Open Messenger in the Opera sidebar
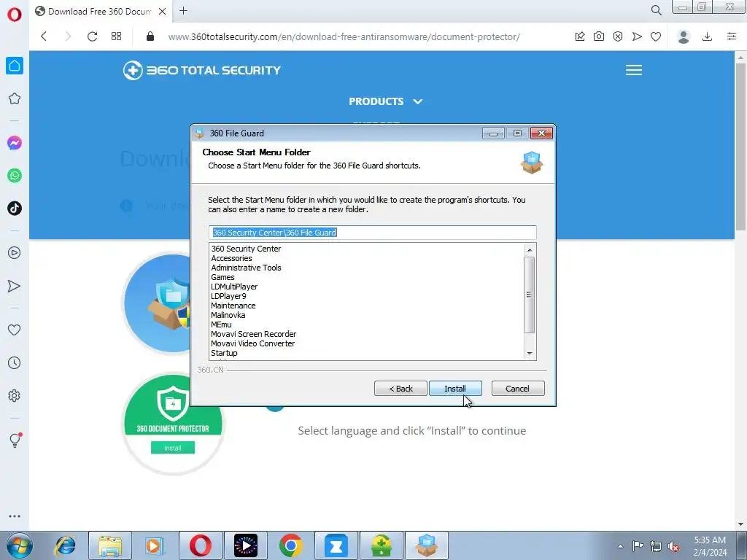Image resolution: width=747 pixels, height=560 pixels. pyautogui.click(x=15, y=143)
